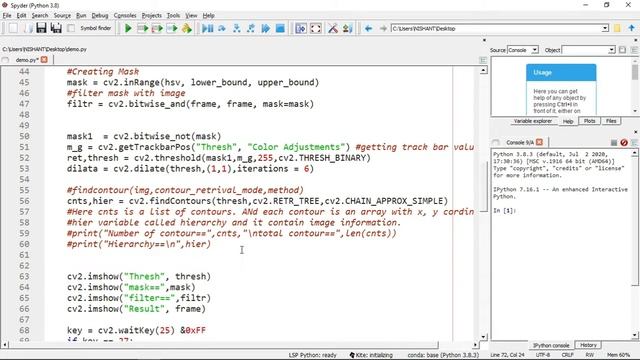Change to parent directory

pos(631,28)
